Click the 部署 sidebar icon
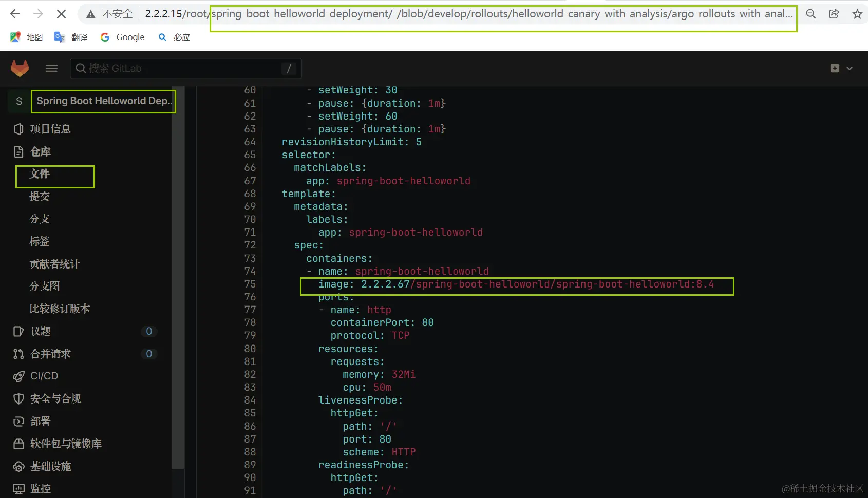868x498 pixels. pos(18,421)
